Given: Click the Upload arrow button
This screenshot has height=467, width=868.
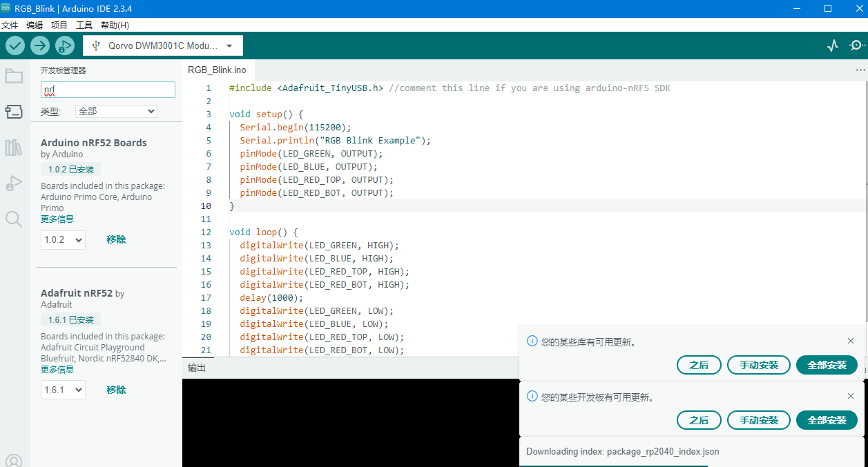Looking at the screenshot, I should pyautogui.click(x=40, y=46).
